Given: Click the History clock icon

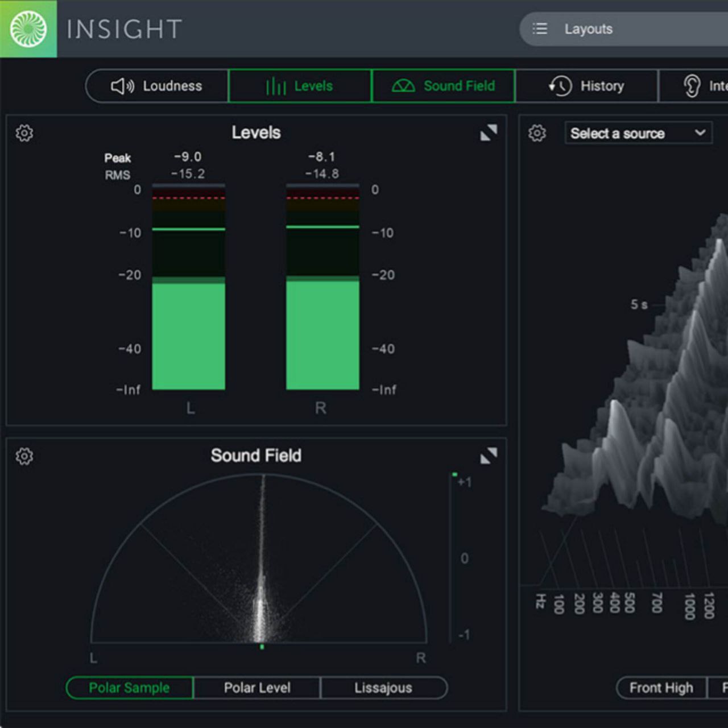Looking at the screenshot, I should (x=560, y=86).
